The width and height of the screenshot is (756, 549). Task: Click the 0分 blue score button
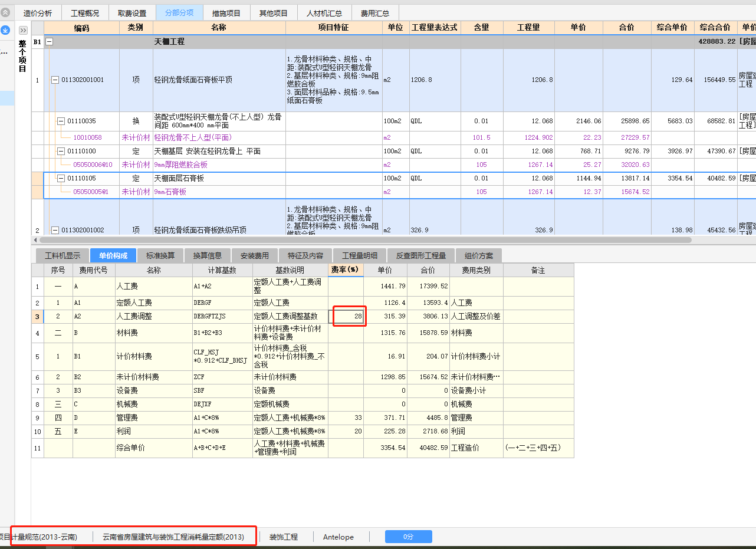tap(408, 537)
